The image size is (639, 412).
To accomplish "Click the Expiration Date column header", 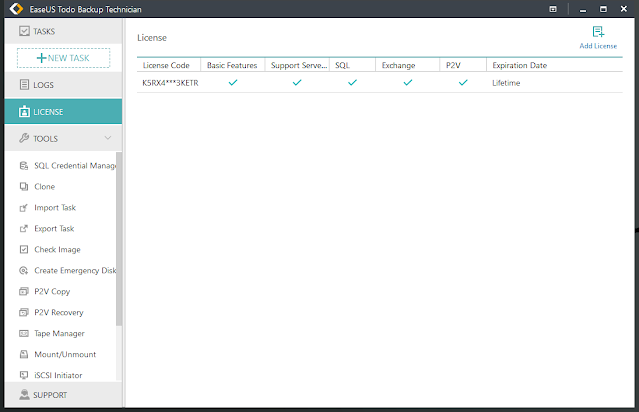I will pyautogui.click(x=555, y=65).
